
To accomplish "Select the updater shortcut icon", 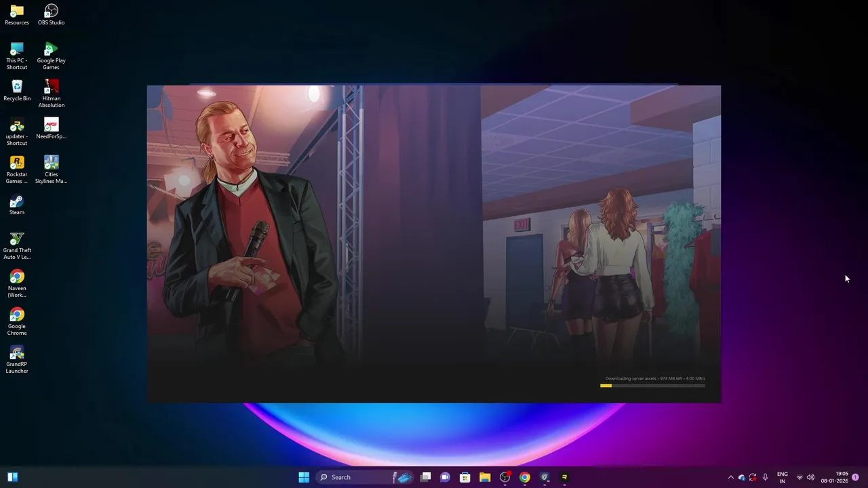I will click(x=17, y=132).
